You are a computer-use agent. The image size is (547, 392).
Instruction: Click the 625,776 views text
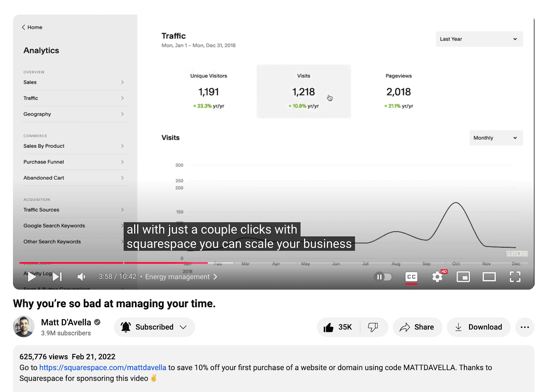tap(44, 356)
